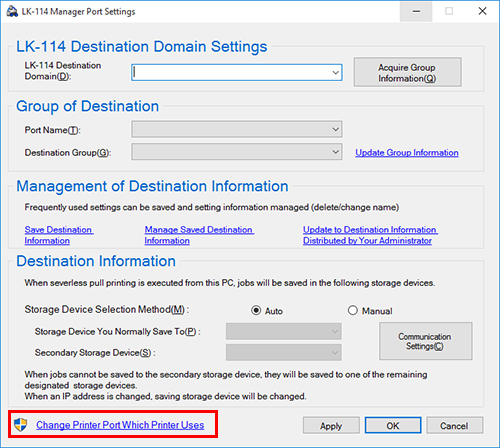The height and width of the screenshot is (448, 500).
Task: Open Storage Device You Normally Save To dropdown
Action: [284, 331]
